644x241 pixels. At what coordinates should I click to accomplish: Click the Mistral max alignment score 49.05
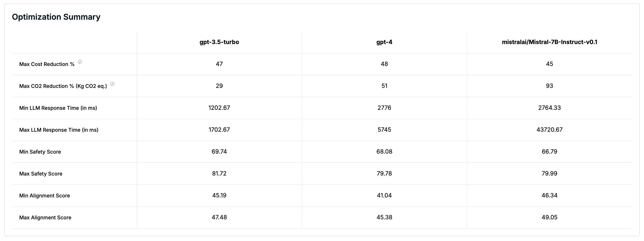click(549, 217)
